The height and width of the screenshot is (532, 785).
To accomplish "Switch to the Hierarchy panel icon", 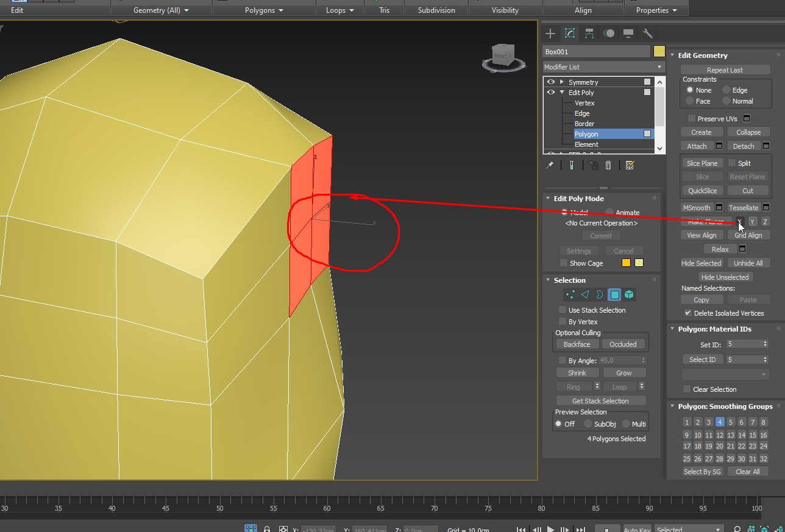I will (x=589, y=34).
